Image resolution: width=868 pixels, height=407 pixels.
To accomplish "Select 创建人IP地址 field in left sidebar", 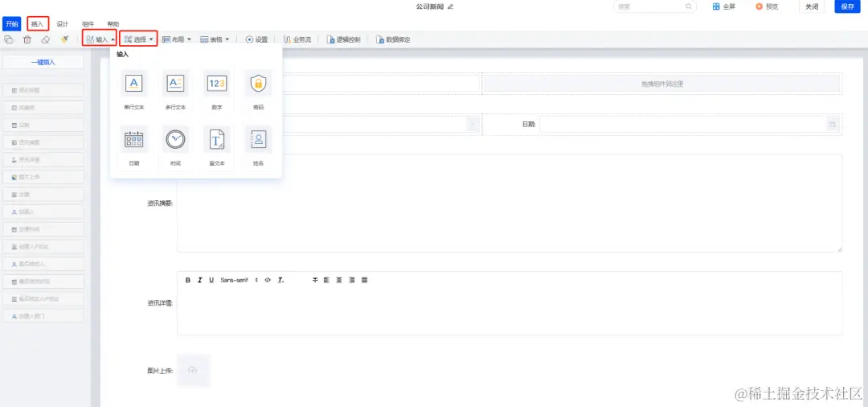I will [x=43, y=246].
